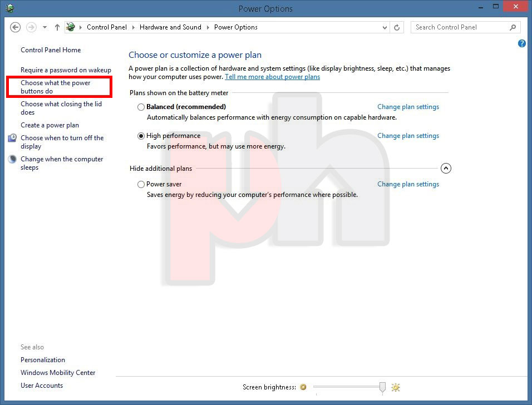Select Control Panel breadcrumb

tap(106, 27)
